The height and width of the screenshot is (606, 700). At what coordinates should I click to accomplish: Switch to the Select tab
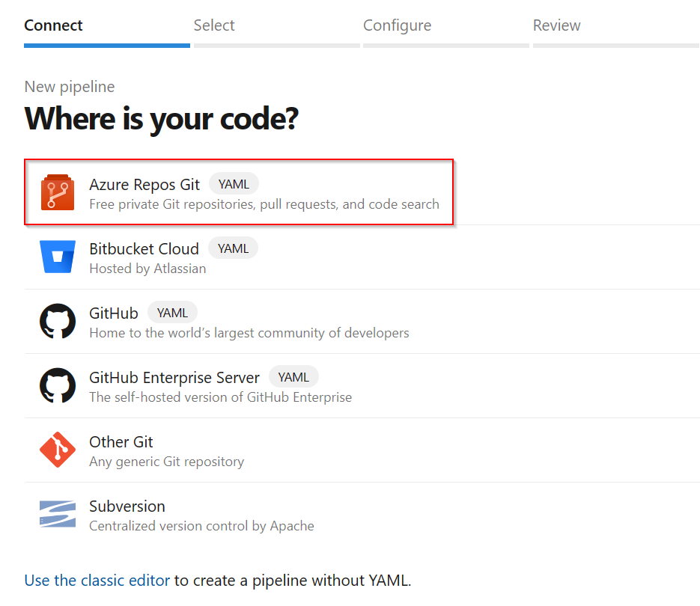click(x=213, y=25)
